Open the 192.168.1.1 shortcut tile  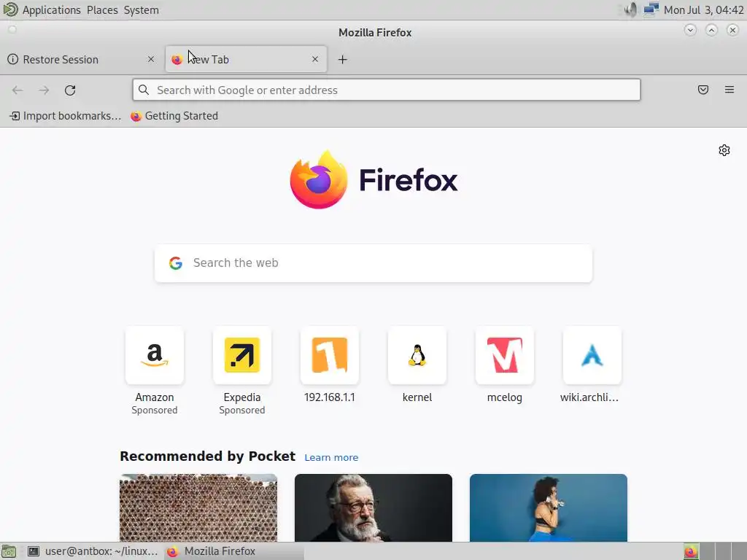(330, 355)
